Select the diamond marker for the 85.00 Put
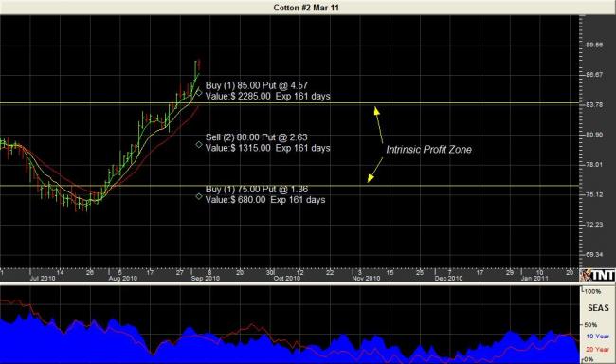 pos(199,93)
